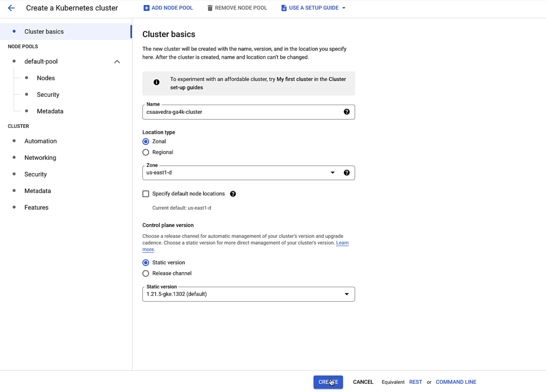
Task: Collapse the default-pool section
Action: (117, 61)
